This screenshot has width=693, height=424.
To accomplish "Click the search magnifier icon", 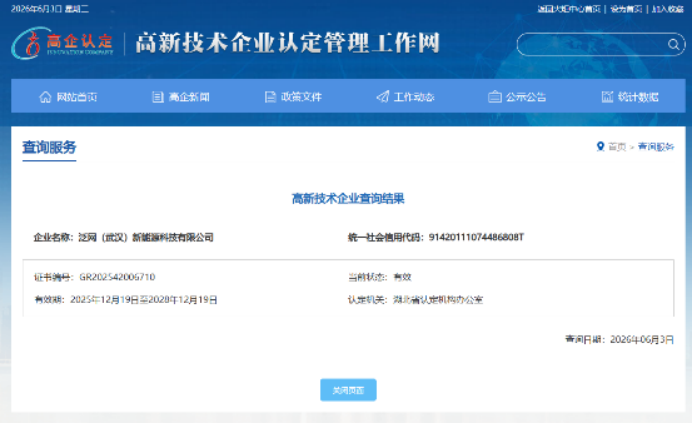I will pos(673,44).
